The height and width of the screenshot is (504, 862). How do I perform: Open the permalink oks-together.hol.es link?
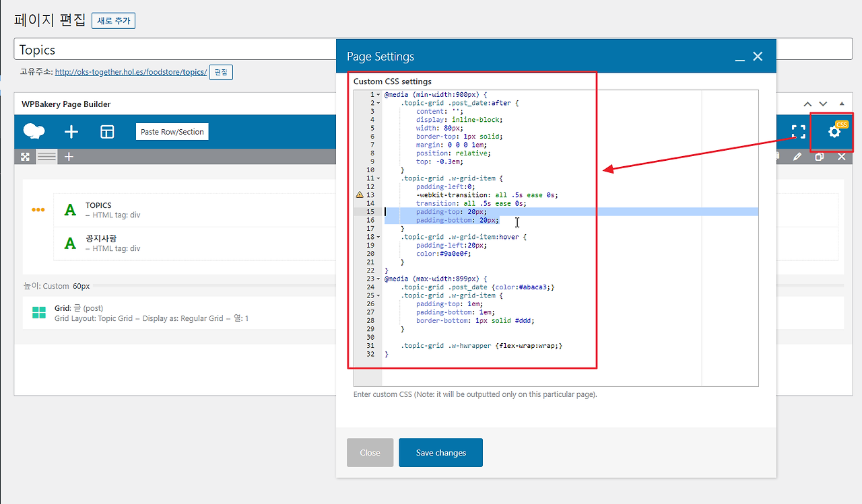(x=131, y=72)
